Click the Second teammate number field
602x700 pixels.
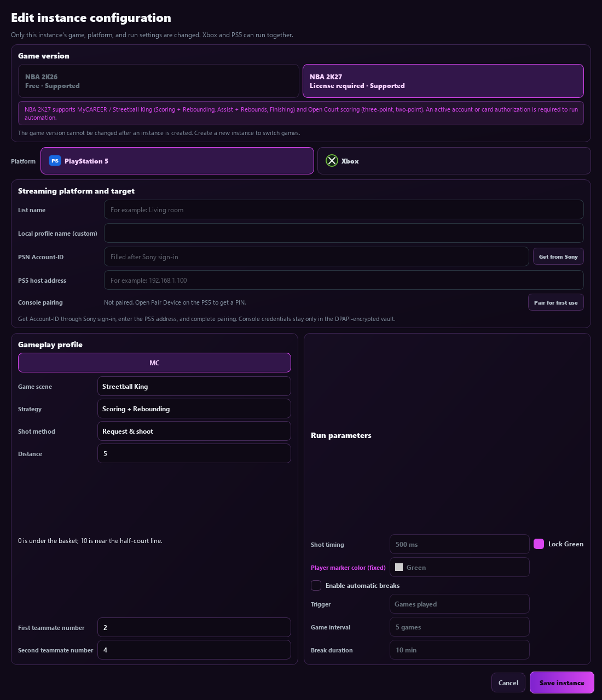(x=194, y=650)
